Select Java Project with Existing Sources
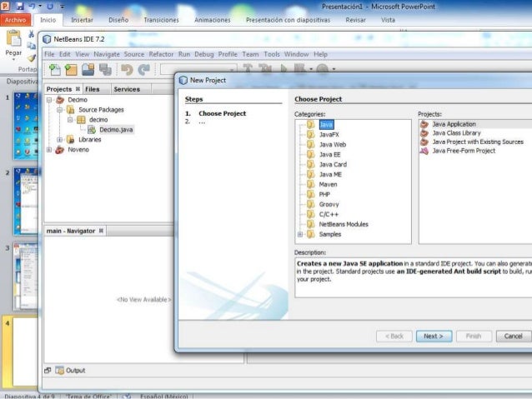 coord(478,142)
